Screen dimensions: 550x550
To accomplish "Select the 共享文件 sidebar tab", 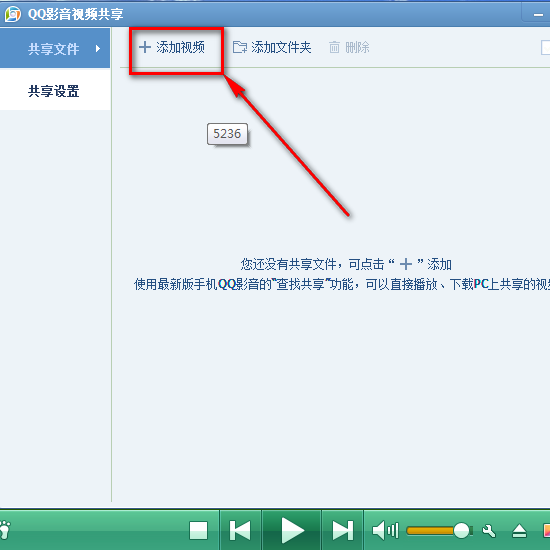I will point(55,49).
